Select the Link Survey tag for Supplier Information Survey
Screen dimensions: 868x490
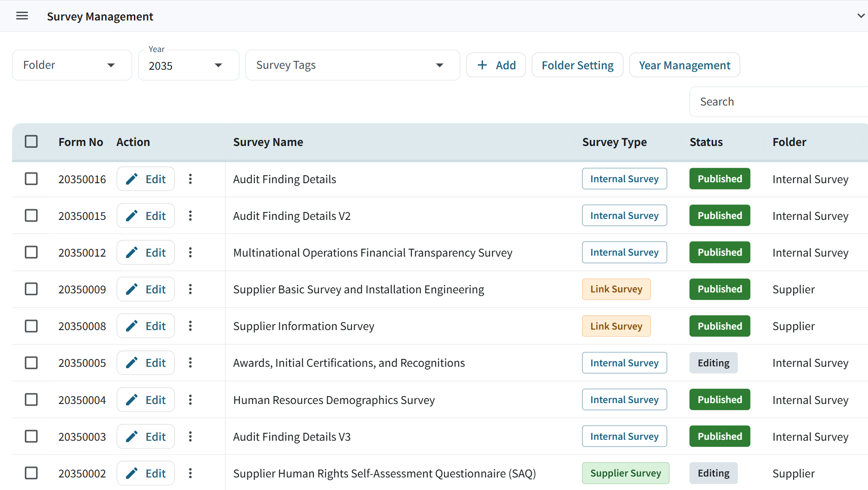pyautogui.click(x=616, y=326)
